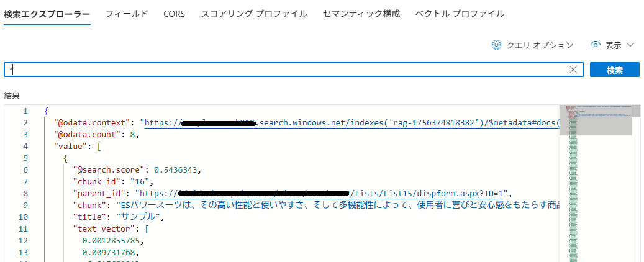Viewport: 644px width, 262px height.
Task: Switch to the フィールド tab
Action: [x=127, y=14]
